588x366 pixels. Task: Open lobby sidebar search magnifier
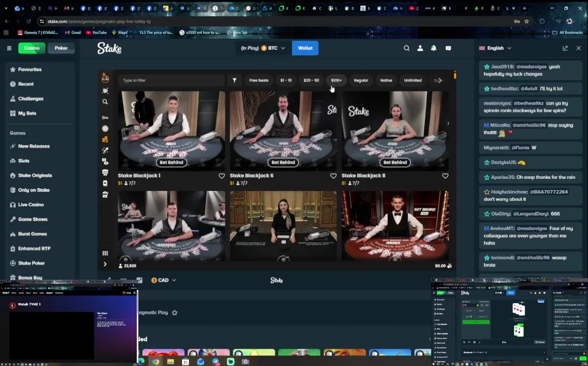[x=105, y=102]
